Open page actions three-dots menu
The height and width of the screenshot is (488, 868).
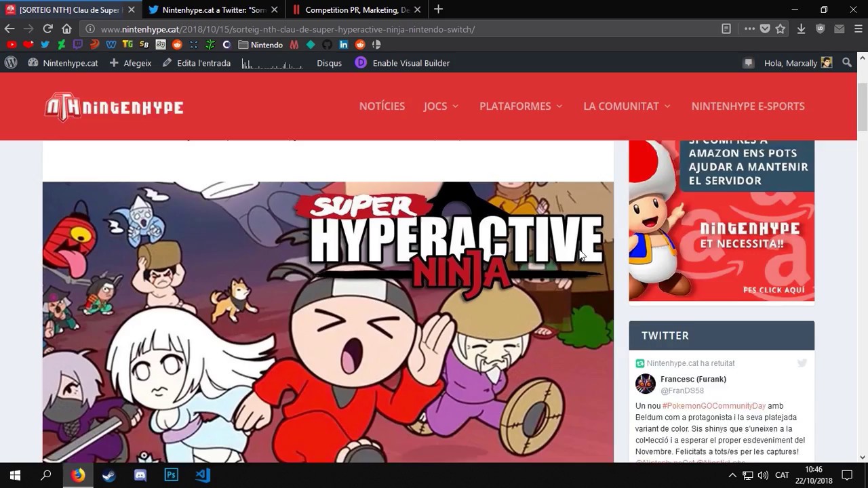point(749,28)
